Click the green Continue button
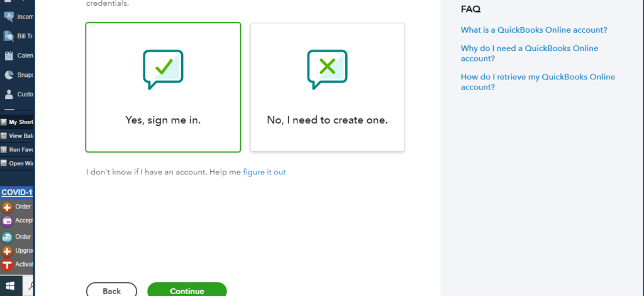 pos(187,290)
